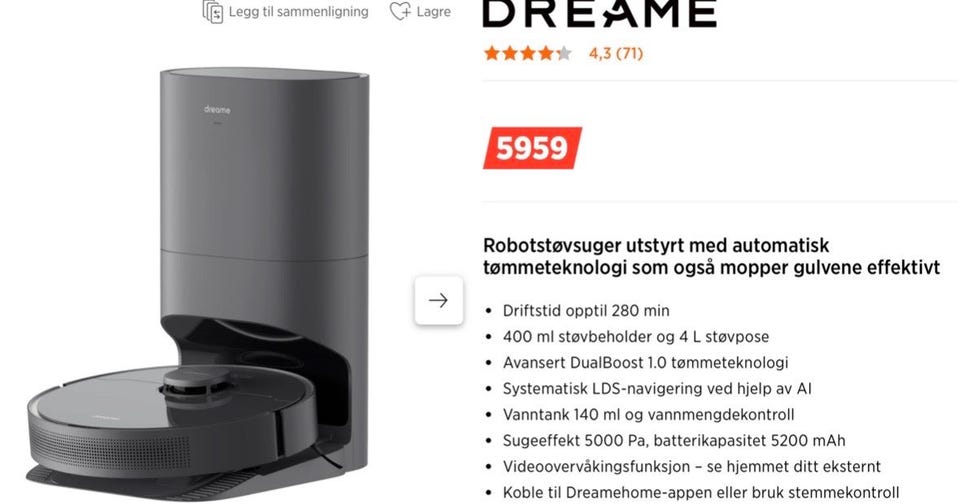Click the Sugeeffekt 5000 Pa specification line
The image size is (960, 504).
[674, 440]
